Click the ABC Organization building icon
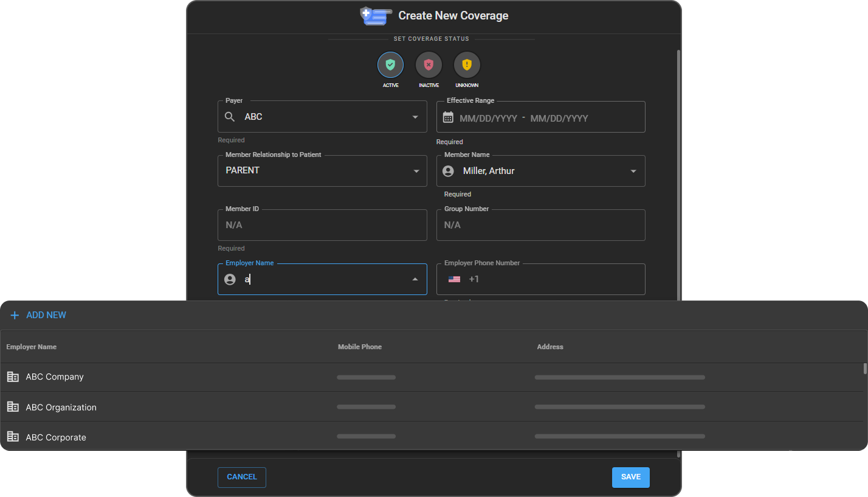Image resolution: width=868 pixels, height=497 pixels. click(x=13, y=407)
